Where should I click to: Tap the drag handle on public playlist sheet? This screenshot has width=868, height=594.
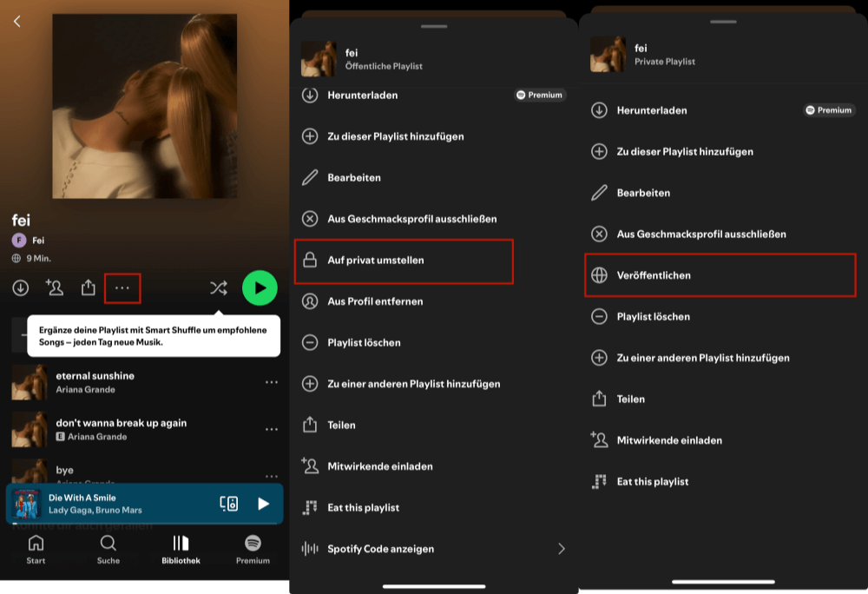[434, 26]
